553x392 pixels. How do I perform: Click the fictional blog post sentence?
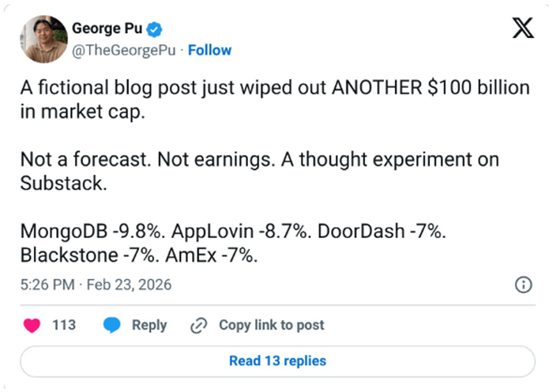tap(274, 100)
